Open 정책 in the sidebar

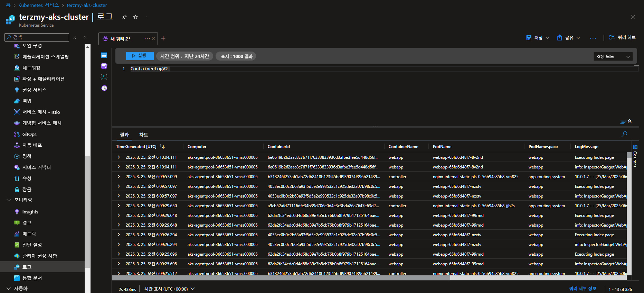pyautogui.click(x=27, y=156)
